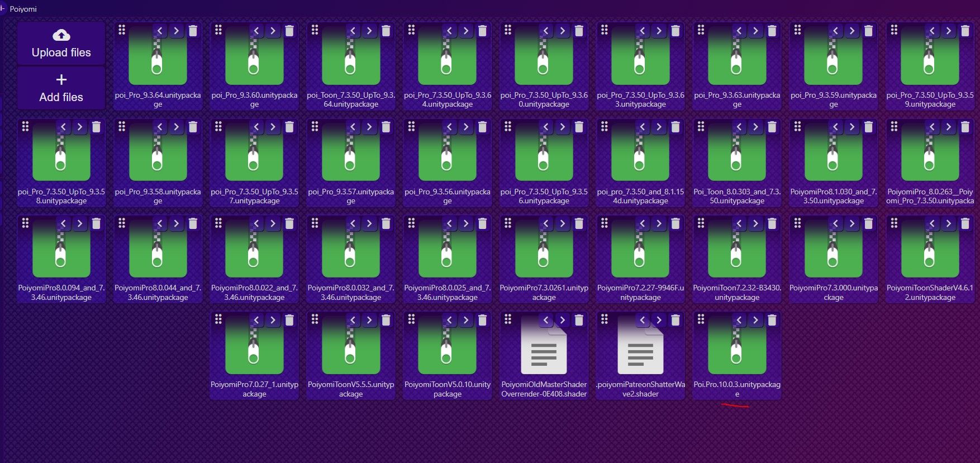Move poi_Pro_9.3.60.unitypackage left with its arrow

click(256, 31)
